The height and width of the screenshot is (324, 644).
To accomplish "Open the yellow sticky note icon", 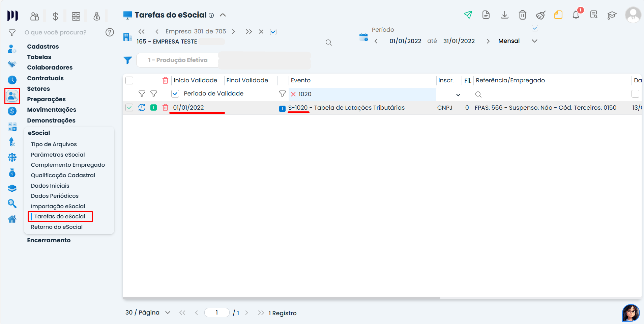I will coord(558,15).
